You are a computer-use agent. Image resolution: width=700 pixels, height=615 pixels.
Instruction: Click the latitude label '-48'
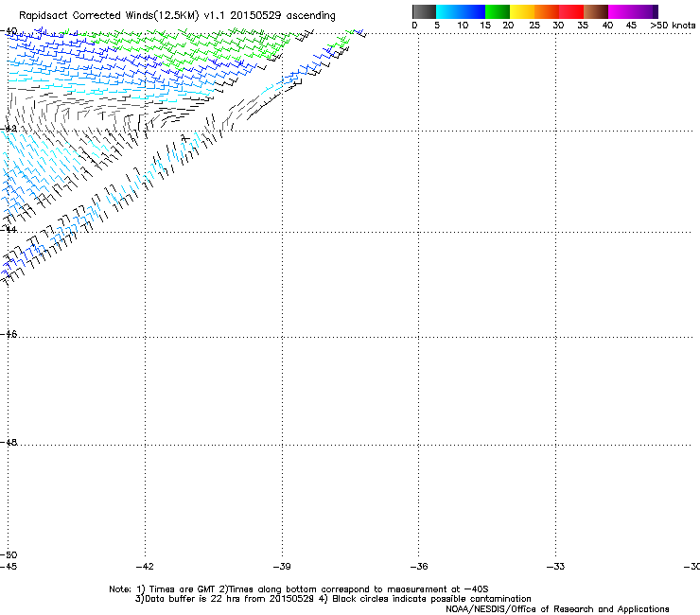[9, 442]
